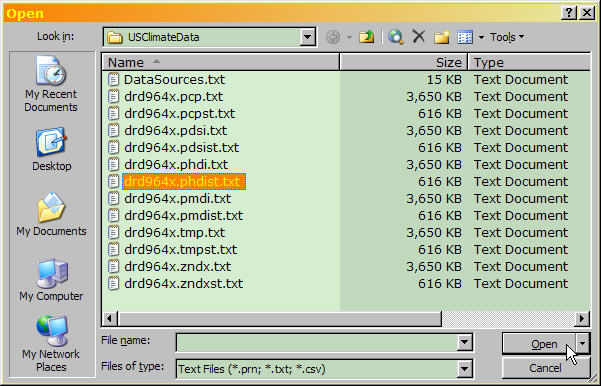This screenshot has height=386, width=601.
Task: Create a new folder
Action: [x=442, y=37]
